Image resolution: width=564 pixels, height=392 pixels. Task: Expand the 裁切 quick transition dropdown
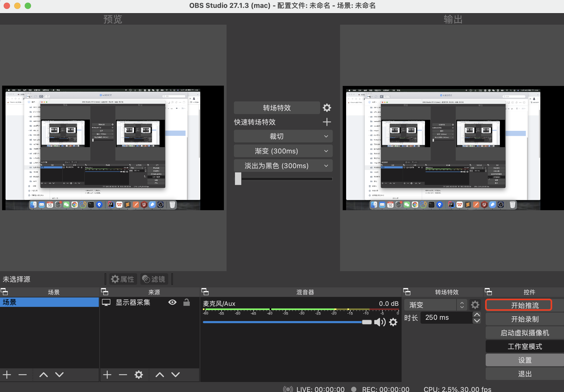coord(326,136)
